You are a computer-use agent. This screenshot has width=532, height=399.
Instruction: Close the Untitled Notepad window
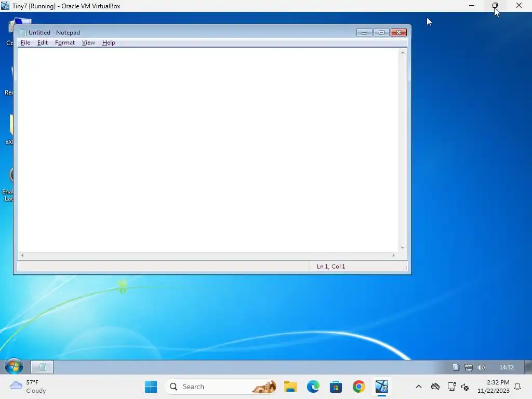[398, 33]
